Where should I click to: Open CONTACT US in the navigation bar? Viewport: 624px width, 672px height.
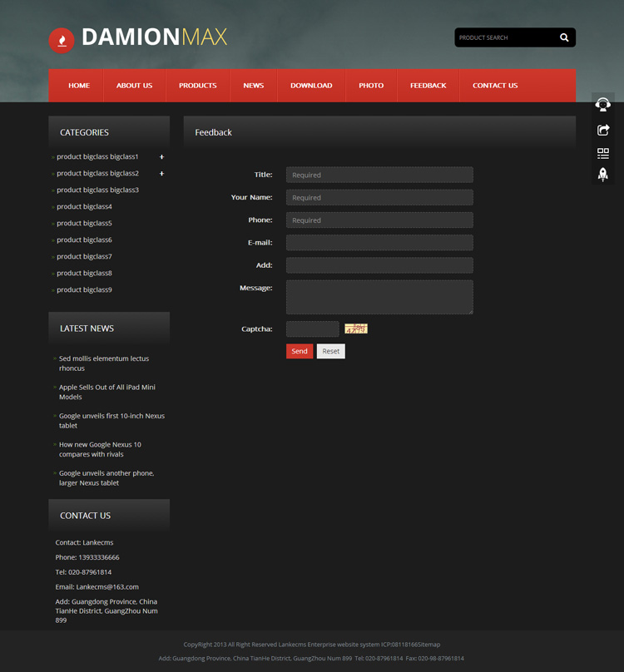(495, 86)
